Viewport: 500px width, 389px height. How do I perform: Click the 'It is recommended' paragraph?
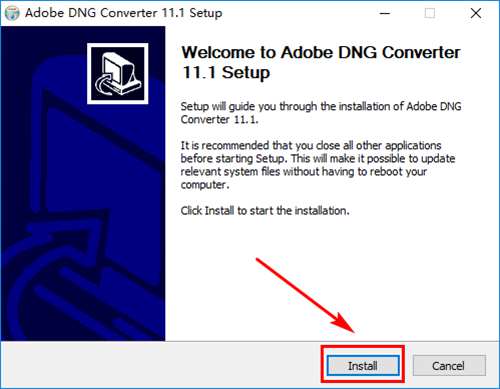tap(318, 165)
